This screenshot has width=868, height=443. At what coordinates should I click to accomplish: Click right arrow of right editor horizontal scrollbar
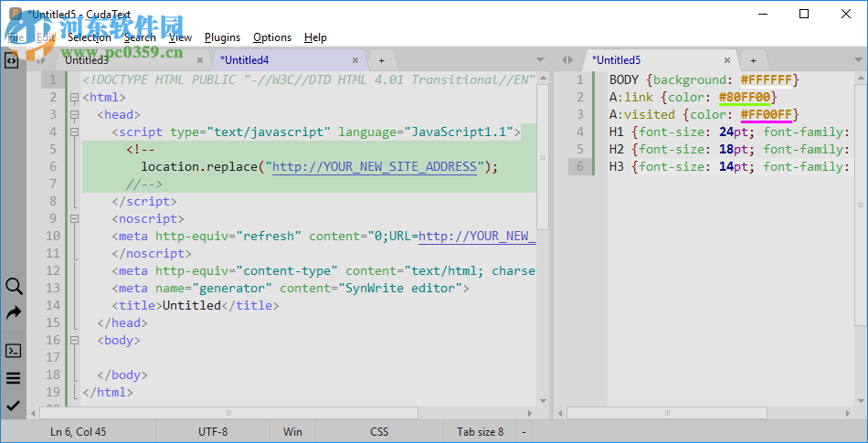[849, 413]
